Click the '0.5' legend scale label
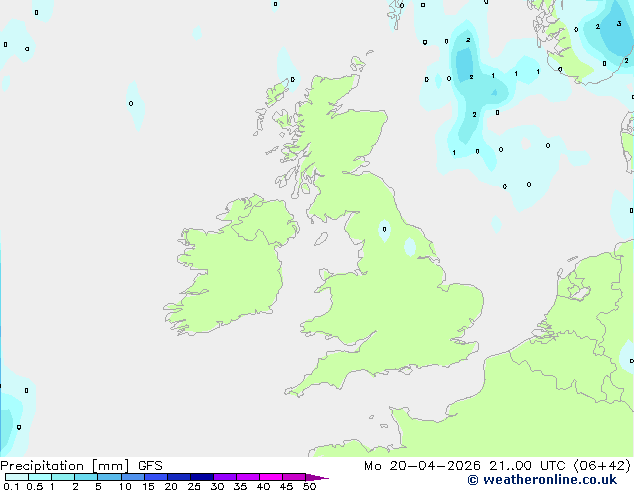Viewport: 634px width, 490px height. click(35, 486)
